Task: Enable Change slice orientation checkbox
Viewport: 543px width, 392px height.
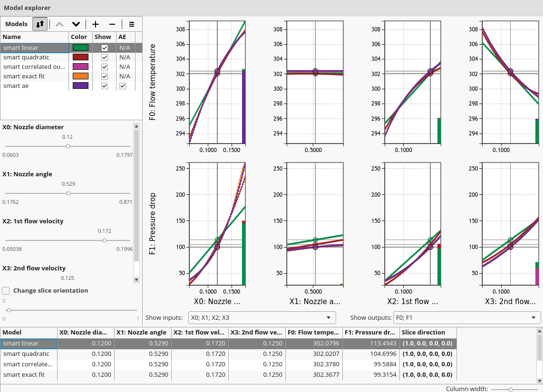Action: pyautogui.click(x=6, y=291)
